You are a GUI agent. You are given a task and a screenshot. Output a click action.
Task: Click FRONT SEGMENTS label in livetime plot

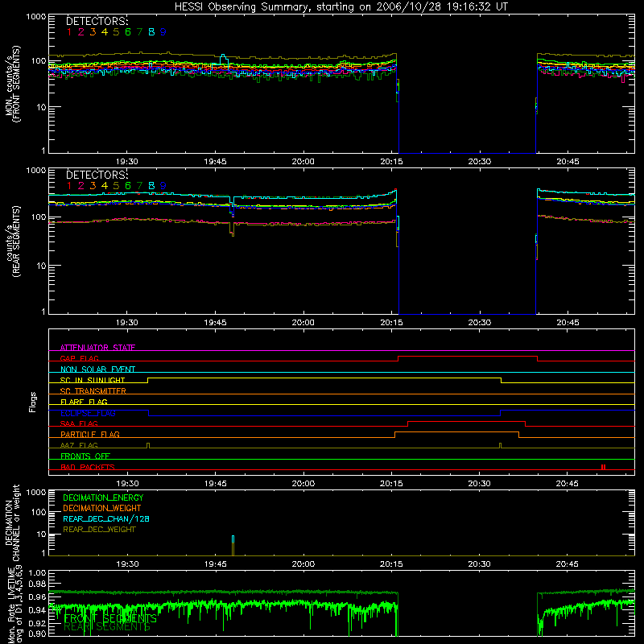point(110,618)
